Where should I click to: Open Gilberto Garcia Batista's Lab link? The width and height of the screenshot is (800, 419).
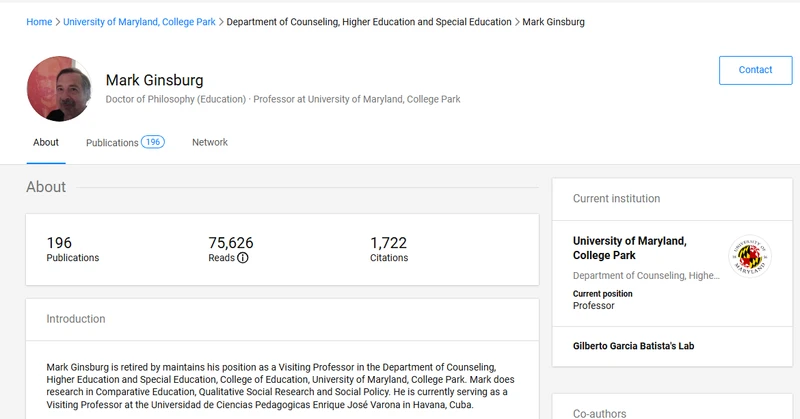click(633, 346)
